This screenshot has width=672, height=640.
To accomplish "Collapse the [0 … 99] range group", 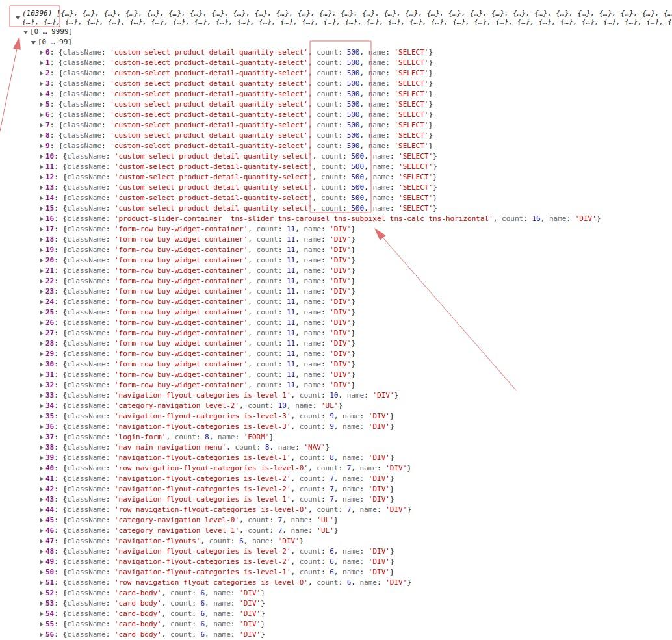I will click(33, 42).
